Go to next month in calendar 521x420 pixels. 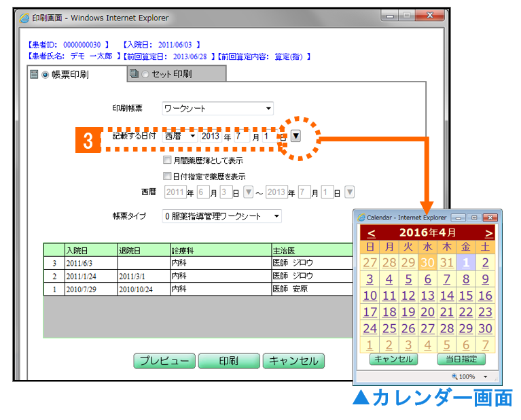pyautogui.click(x=488, y=232)
